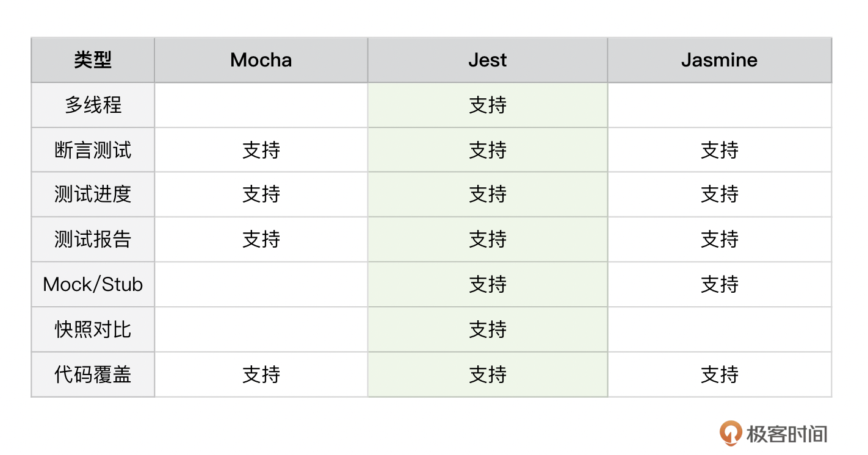
Task: Click Mocha's 支持 cell for 代码覆盖
Action: tap(261, 374)
